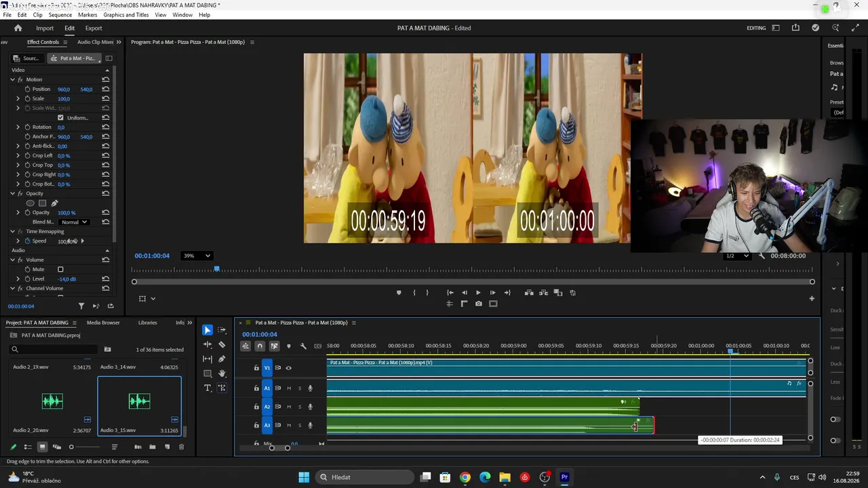Click Export Frame camera icon

pos(479,304)
